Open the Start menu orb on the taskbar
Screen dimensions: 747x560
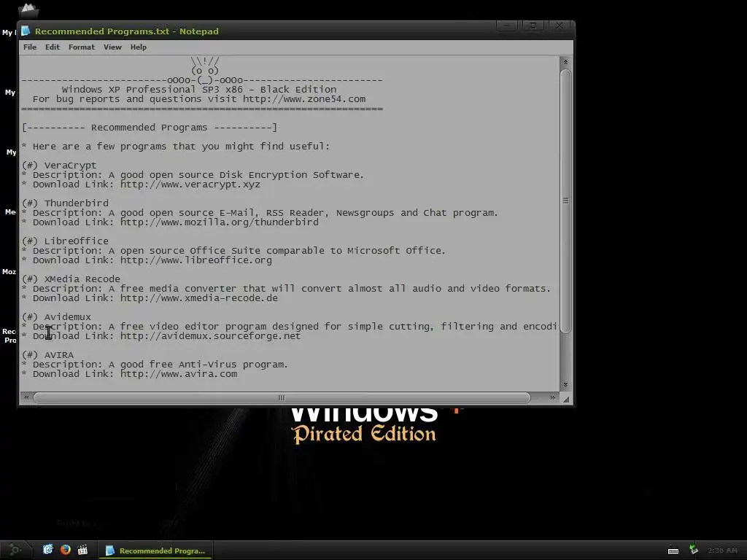pos(15,550)
